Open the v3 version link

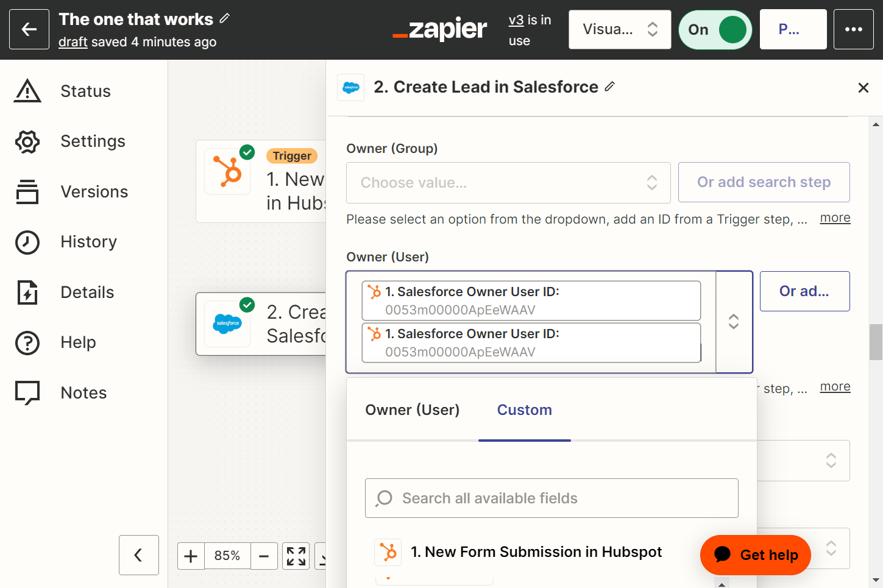[x=516, y=20]
